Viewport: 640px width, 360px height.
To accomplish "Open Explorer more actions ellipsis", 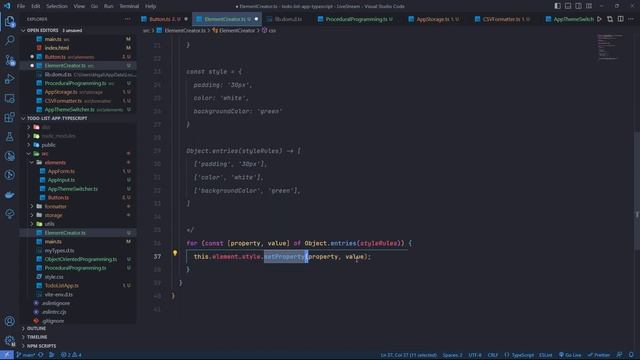I will point(128,19).
